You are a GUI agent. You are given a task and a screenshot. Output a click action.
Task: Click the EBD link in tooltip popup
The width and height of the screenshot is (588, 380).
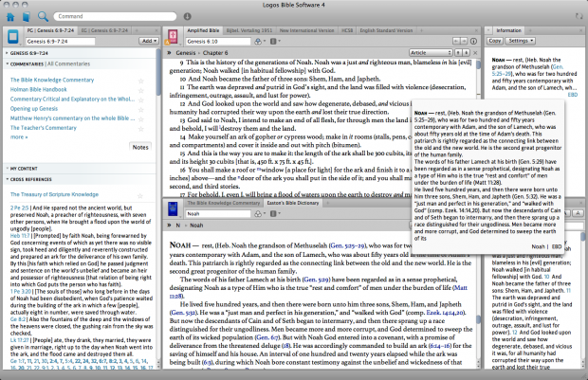coord(557,246)
